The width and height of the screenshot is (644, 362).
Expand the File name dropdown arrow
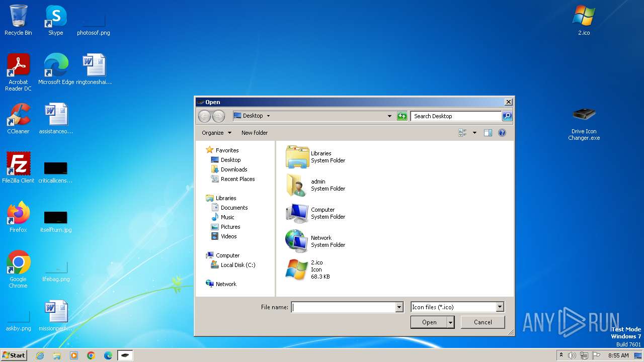pos(399,307)
